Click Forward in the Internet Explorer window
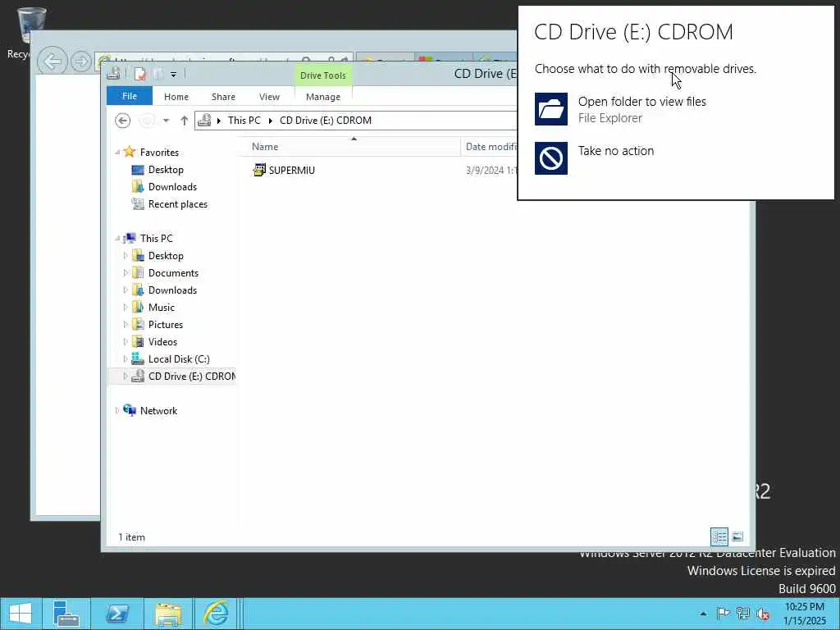This screenshot has width=840, height=630. point(81,62)
